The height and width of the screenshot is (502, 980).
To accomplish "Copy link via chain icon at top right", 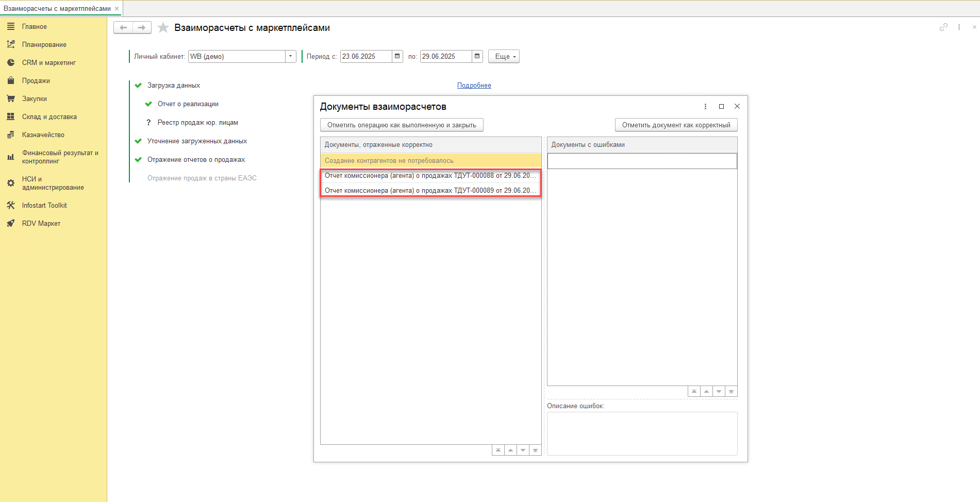I will click(943, 27).
